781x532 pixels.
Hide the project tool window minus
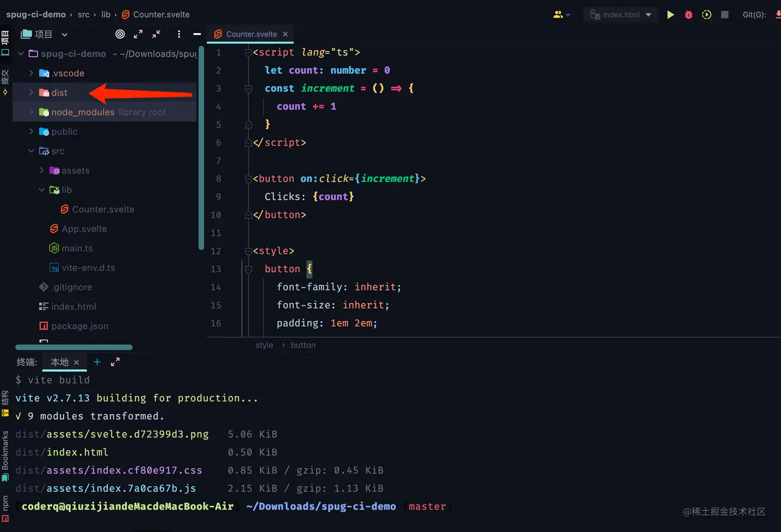click(x=197, y=34)
